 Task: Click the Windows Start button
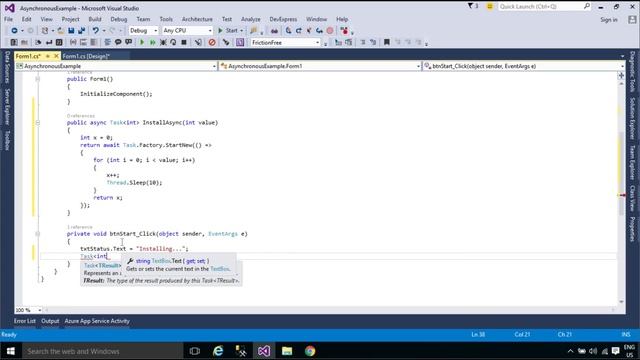tap(11, 351)
